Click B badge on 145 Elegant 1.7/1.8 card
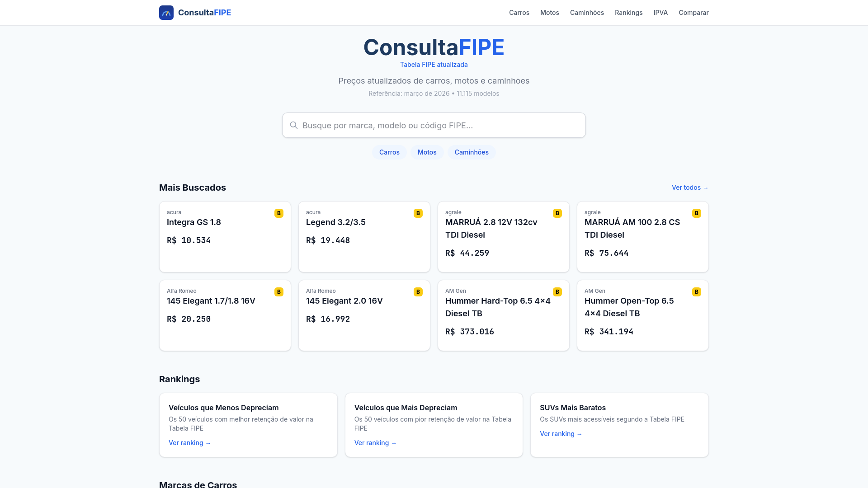Viewport: 868px width, 488px height. pyautogui.click(x=279, y=292)
